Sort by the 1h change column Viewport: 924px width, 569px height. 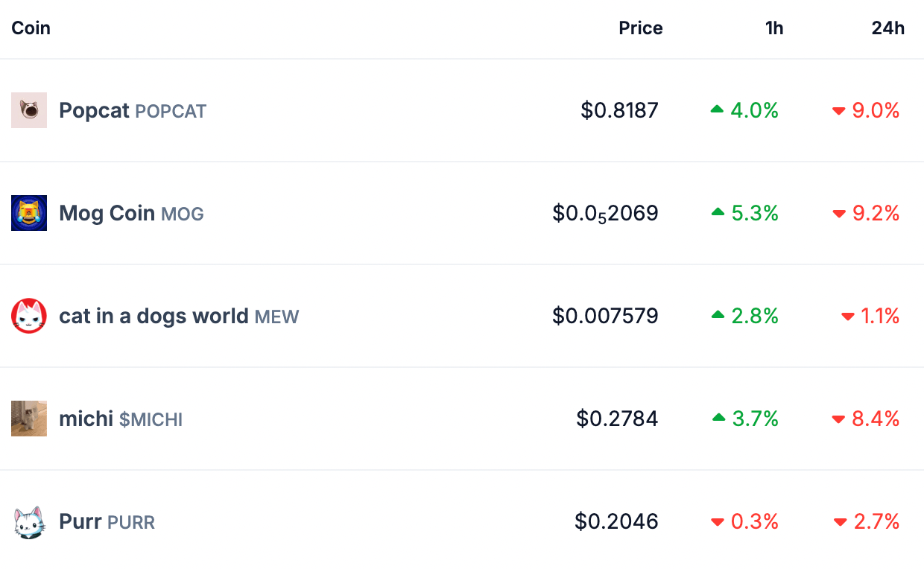pos(774,28)
